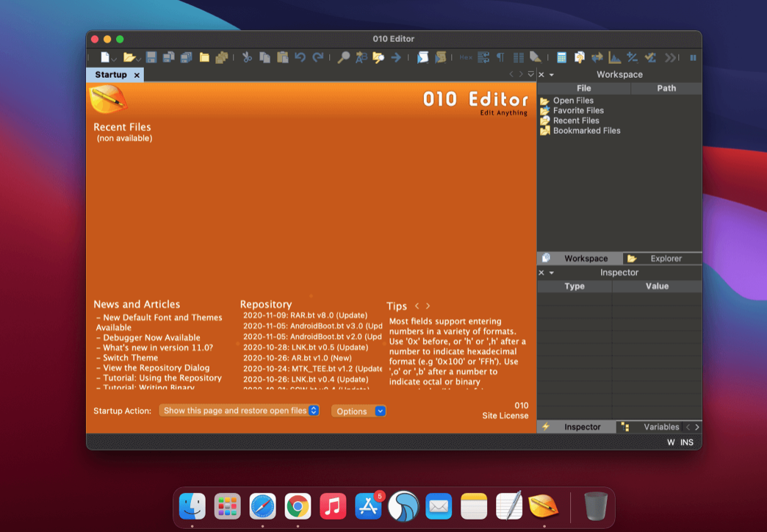
Task: Click the Replace (A to B) icon
Action: pyautogui.click(x=361, y=57)
